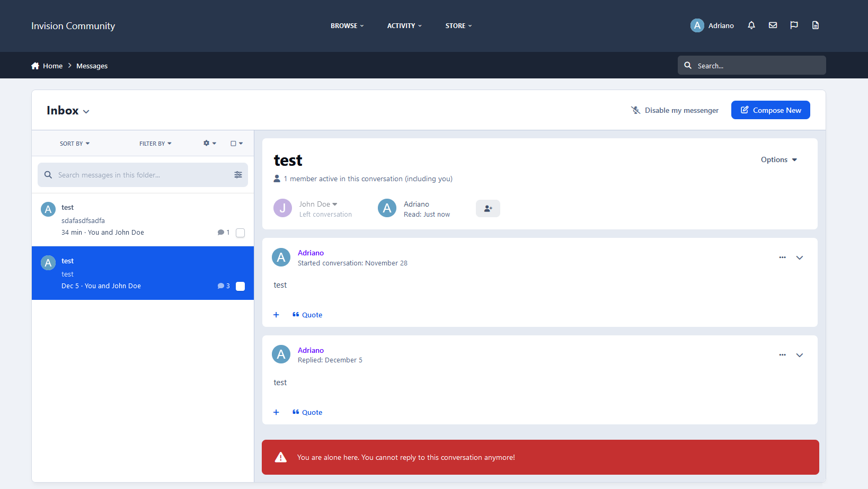The width and height of the screenshot is (868, 489).
Task: Click the add participant icon button
Action: click(x=488, y=209)
